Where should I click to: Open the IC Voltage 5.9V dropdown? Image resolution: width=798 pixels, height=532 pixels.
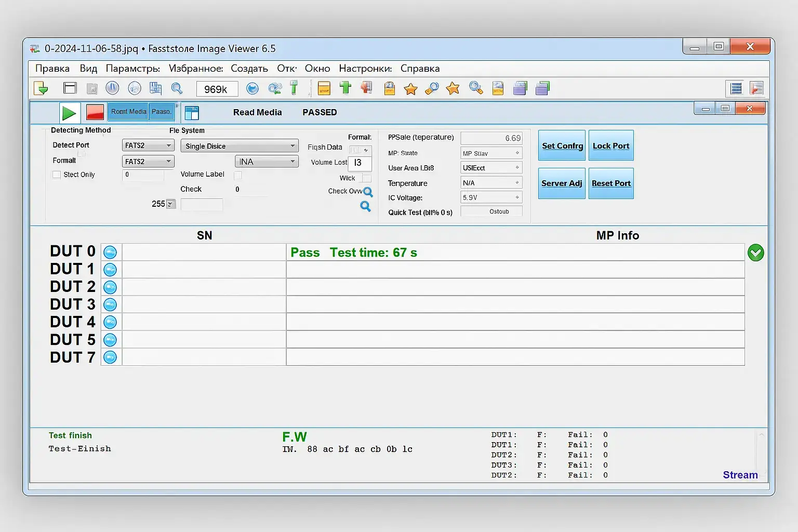491,197
